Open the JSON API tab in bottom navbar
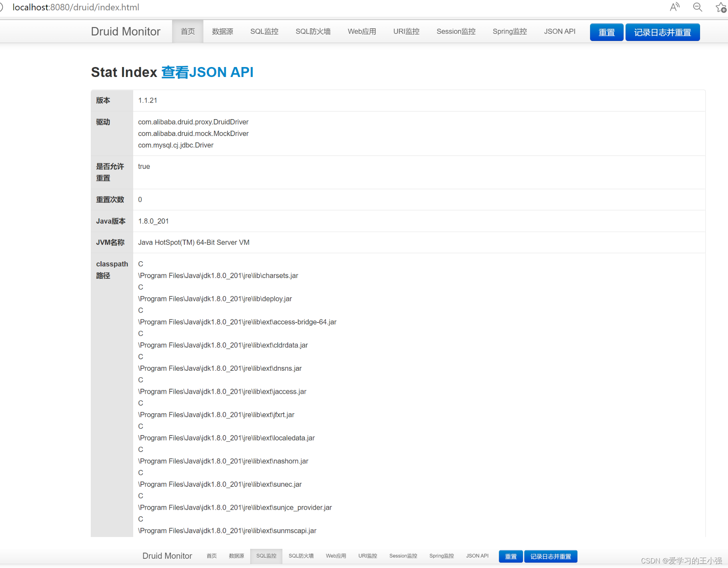728x568 pixels. pos(477,556)
